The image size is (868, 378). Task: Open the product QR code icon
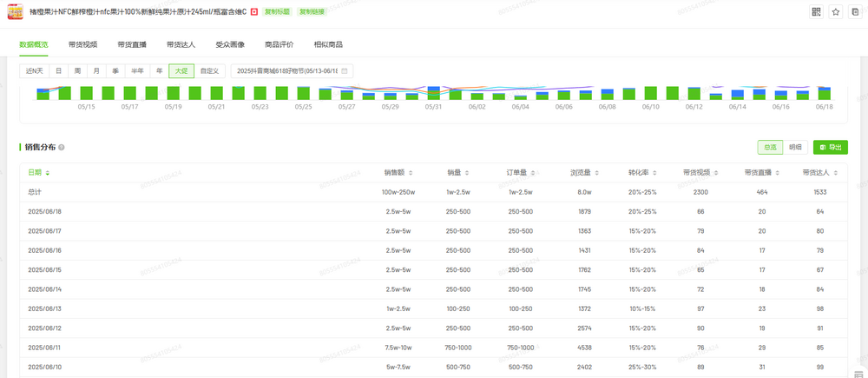point(816,12)
